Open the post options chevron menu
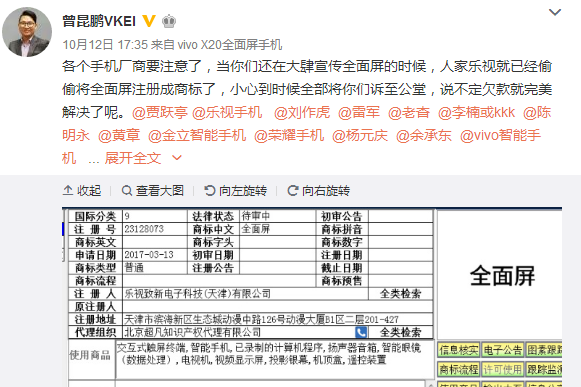 [x=555, y=12]
